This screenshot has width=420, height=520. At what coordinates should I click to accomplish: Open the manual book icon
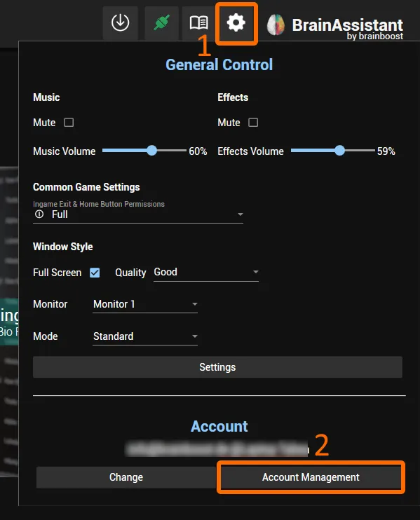tap(198, 23)
